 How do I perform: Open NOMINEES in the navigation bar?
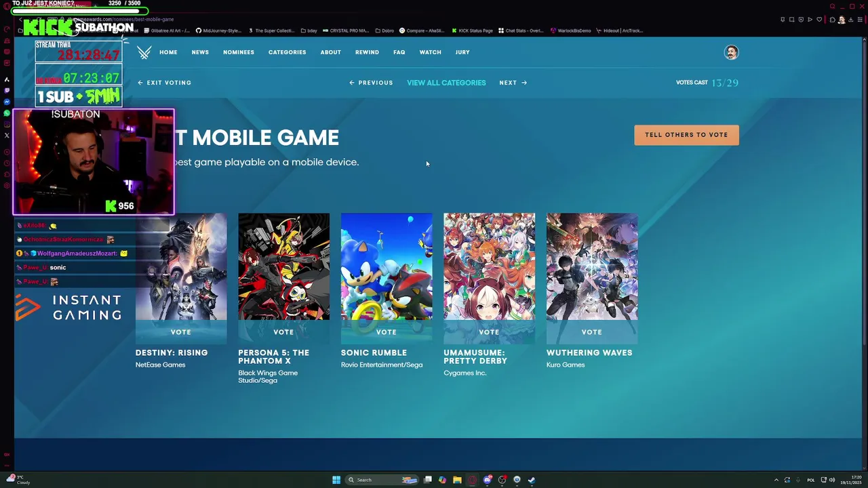[x=239, y=52]
